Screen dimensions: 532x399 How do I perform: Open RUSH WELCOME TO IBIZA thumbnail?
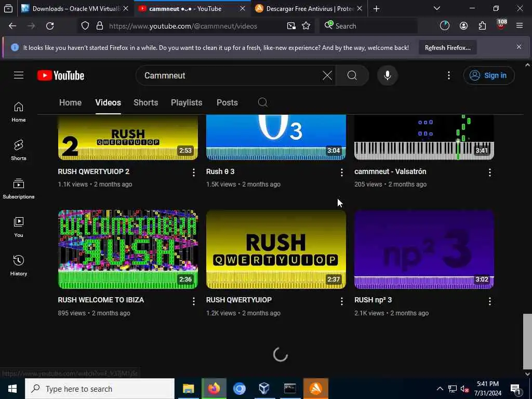click(128, 249)
